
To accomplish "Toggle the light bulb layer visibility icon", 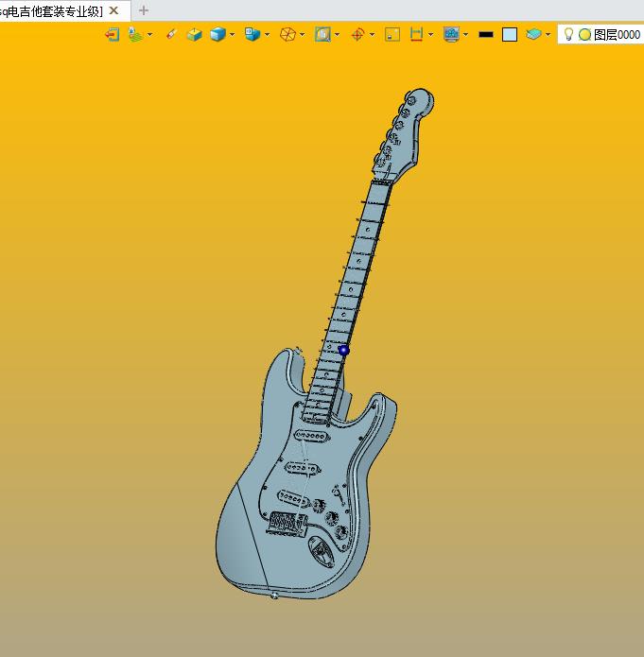I will [x=568, y=34].
